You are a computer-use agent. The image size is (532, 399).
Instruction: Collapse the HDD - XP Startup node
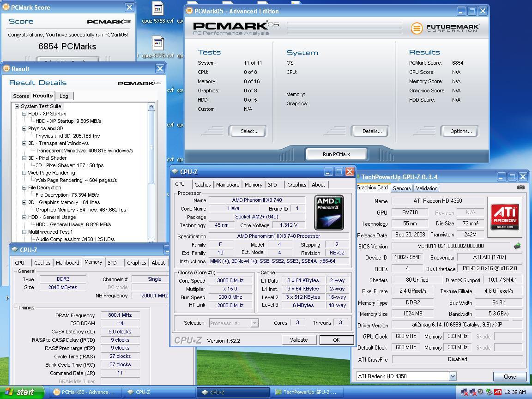(24, 114)
